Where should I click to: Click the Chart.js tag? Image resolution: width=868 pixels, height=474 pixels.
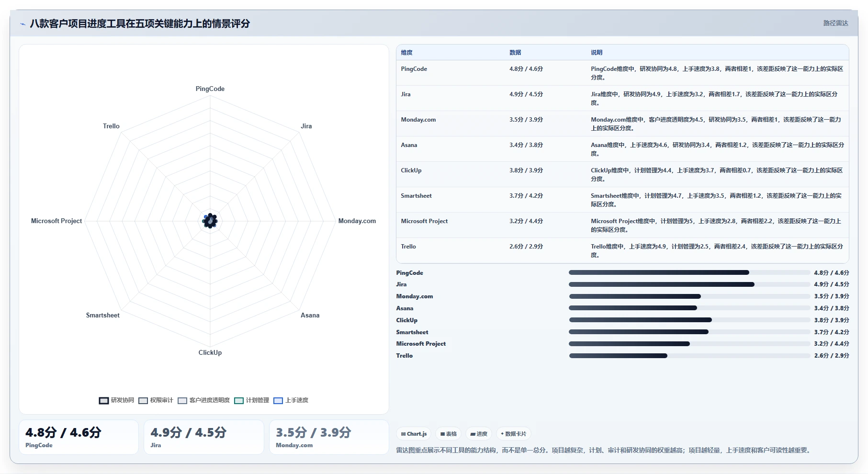(x=414, y=434)
